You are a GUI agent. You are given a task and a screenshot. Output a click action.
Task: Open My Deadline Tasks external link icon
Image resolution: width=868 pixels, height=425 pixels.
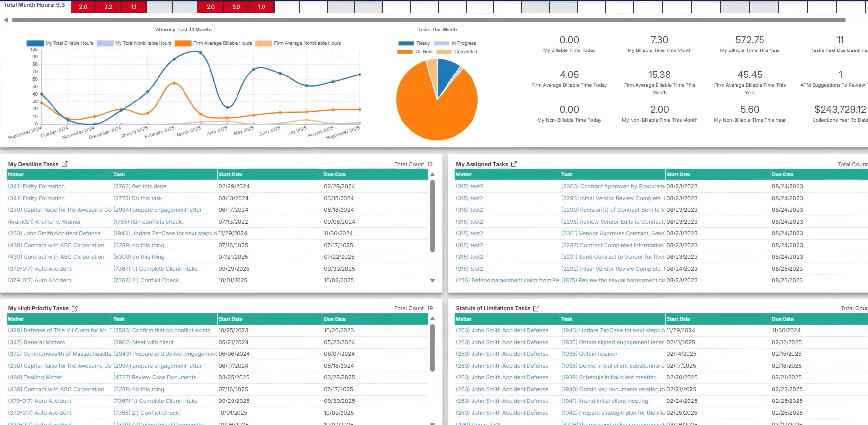coord(64,164)
